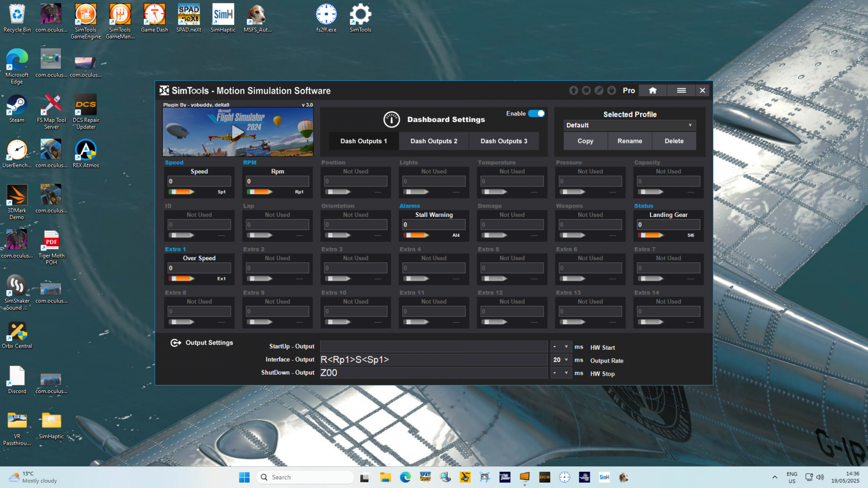Image resolution: width=868 pixels, height=488 pixels.
Task: Click the Rpm value field
Action: coord(277,181)
